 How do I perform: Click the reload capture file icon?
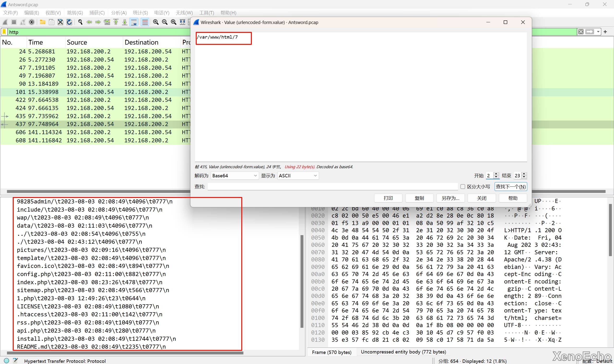70,22
